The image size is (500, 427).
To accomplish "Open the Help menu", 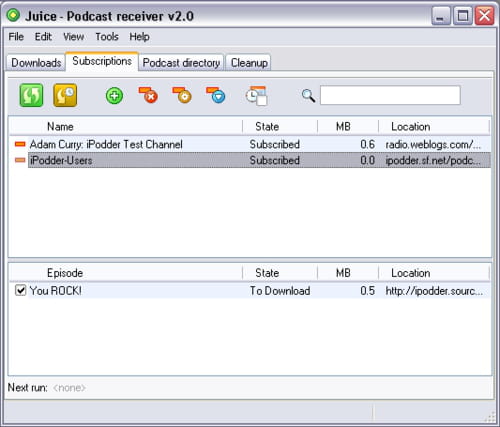I will pyautogui.click(x=139, y=37).
